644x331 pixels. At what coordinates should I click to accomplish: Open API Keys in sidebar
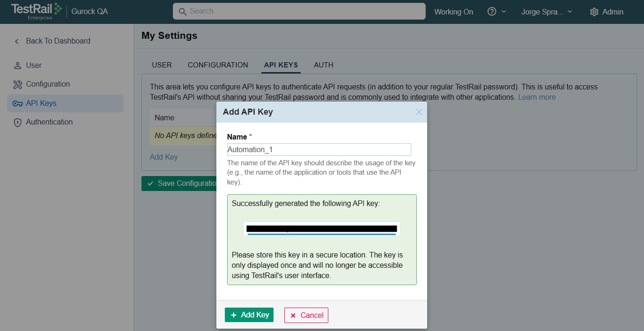(x=65, y=103)
